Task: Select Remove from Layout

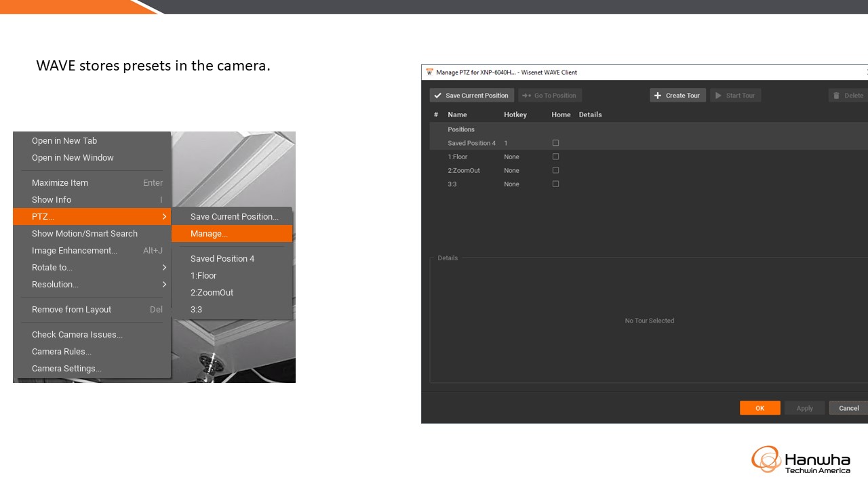Action: pyautogui.click(x=92, y=310)
